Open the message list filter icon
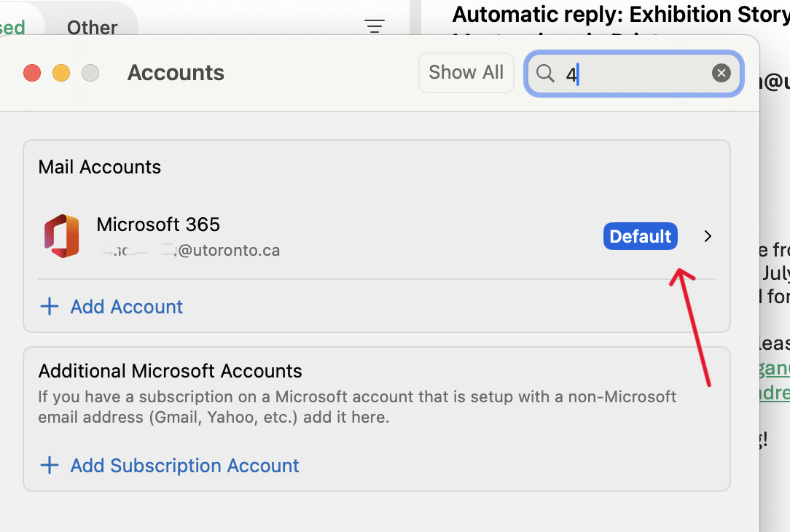 [x=375, y=27]
